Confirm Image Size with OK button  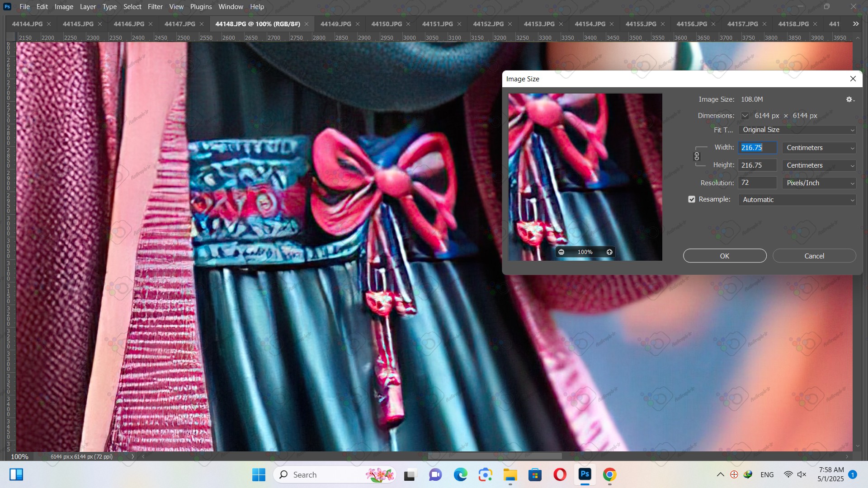tap(725, 256)
